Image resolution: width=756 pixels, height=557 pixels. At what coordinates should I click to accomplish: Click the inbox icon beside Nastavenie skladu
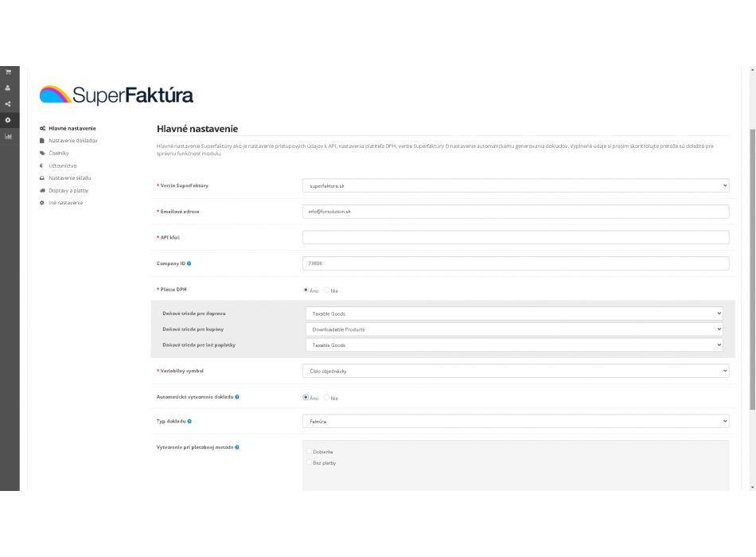pos(42,178)
